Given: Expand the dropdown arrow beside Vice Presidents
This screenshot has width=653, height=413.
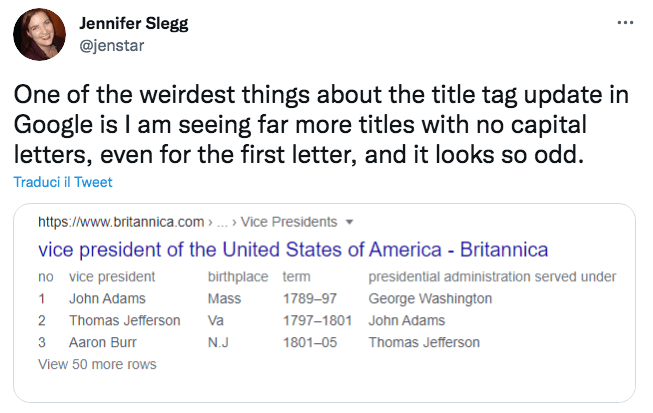Looking at the screenshot, I should pos(350,222).
